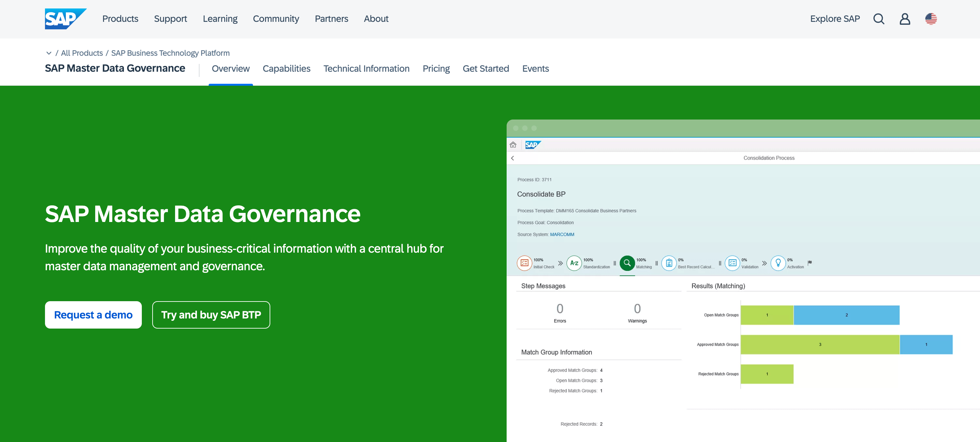Select the Validation step icon
980x442 pixels.
coord(732,263)
